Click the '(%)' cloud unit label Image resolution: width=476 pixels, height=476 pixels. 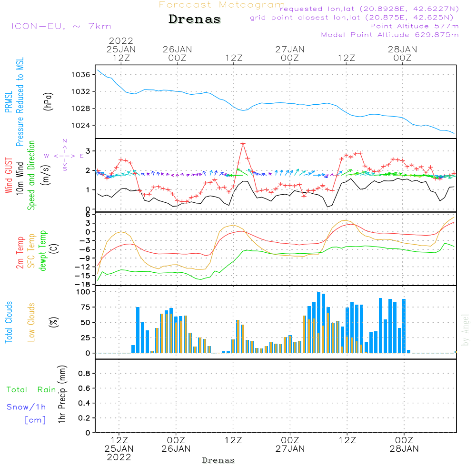53,322
